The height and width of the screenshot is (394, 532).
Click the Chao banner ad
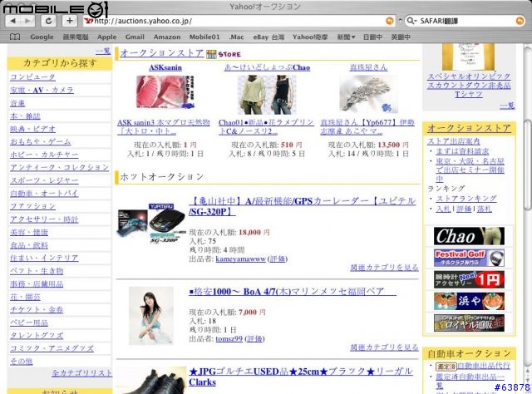(469, 236)
